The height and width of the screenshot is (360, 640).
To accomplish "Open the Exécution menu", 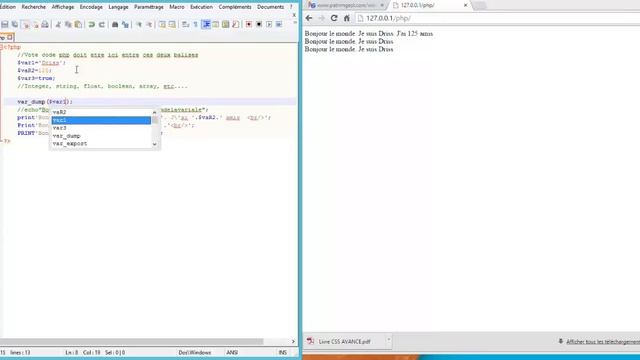I will pyautogui.click(x=201, y=7).
